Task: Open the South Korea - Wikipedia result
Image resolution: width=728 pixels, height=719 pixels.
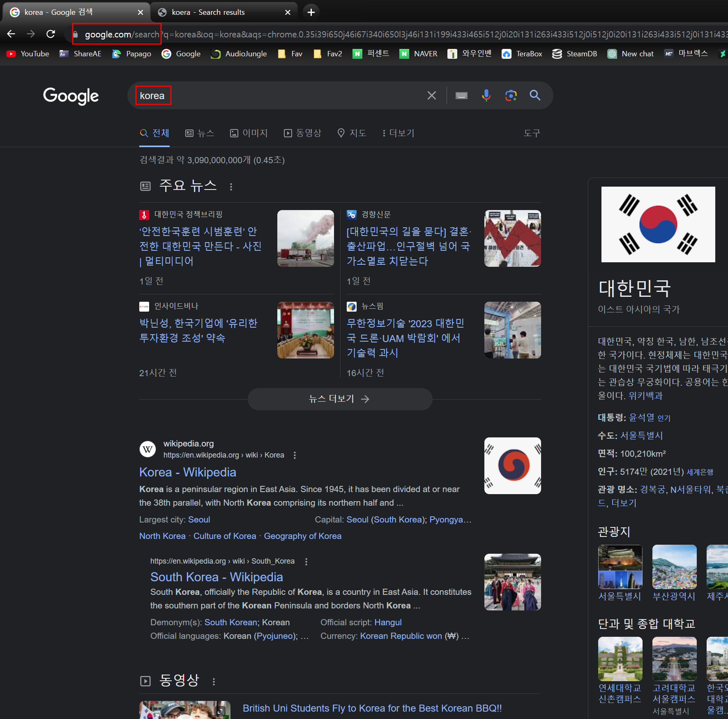Action: click(217, 577)
